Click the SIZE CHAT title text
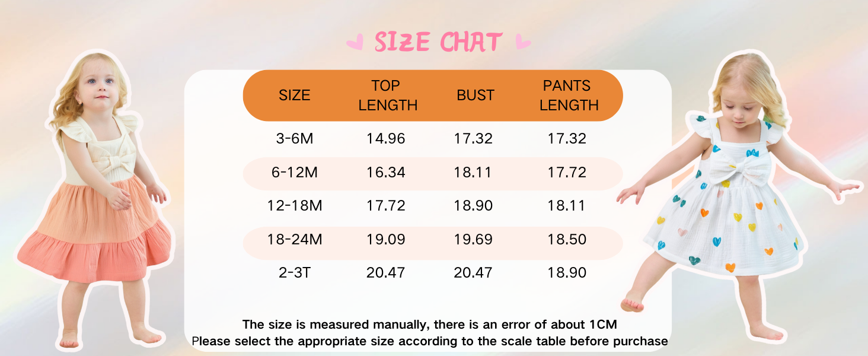 (438, 42)
